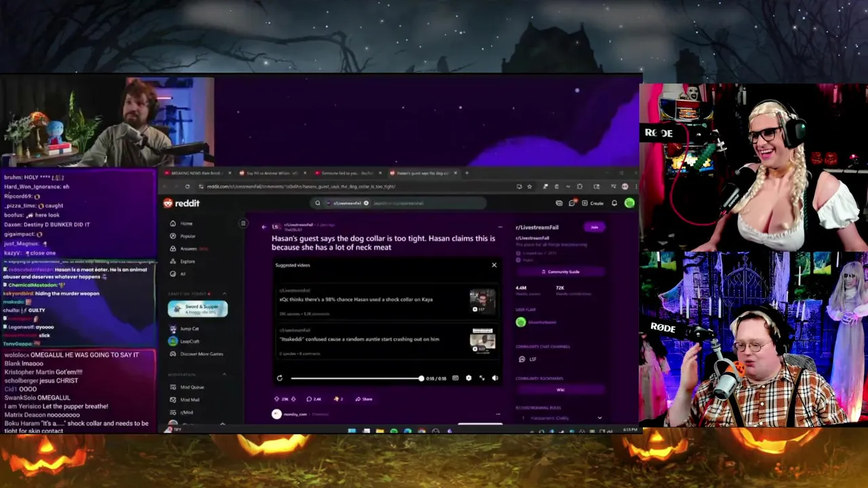Click Create post button in header

[593, 203]
